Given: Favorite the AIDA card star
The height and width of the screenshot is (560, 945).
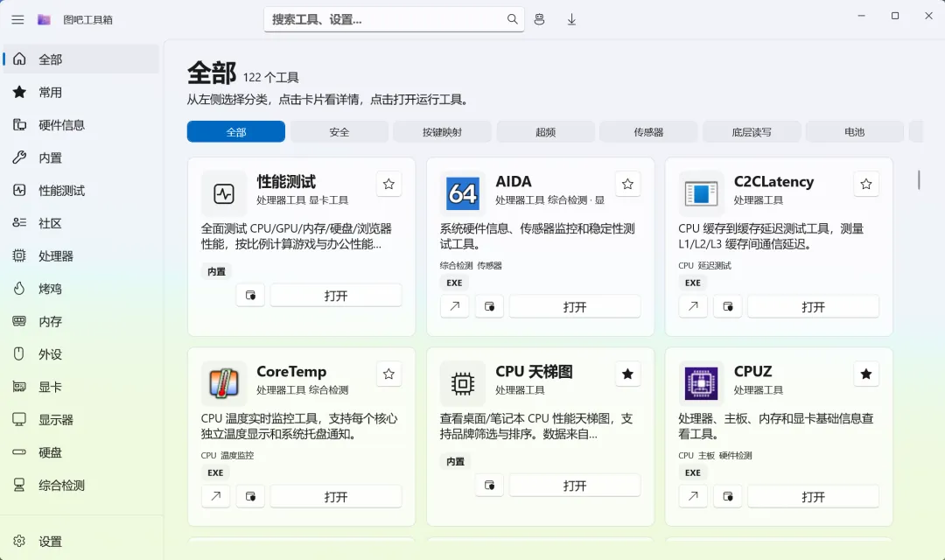Looking at the screenshot, I should 627,184.
